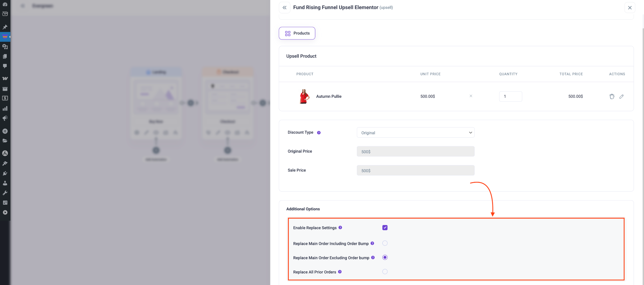Open Pages from the sidebar
Screen dimensions: 644x285
point(5,56)
